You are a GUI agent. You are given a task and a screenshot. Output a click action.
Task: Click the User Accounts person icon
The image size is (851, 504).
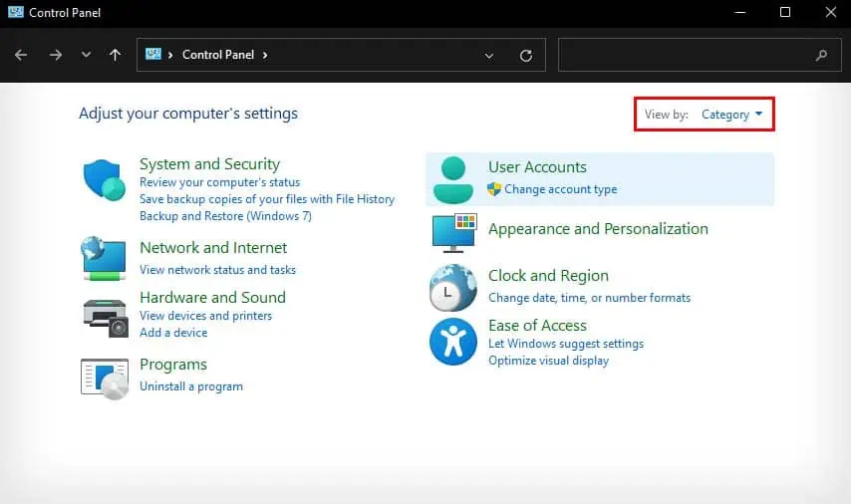coord(453,179)
